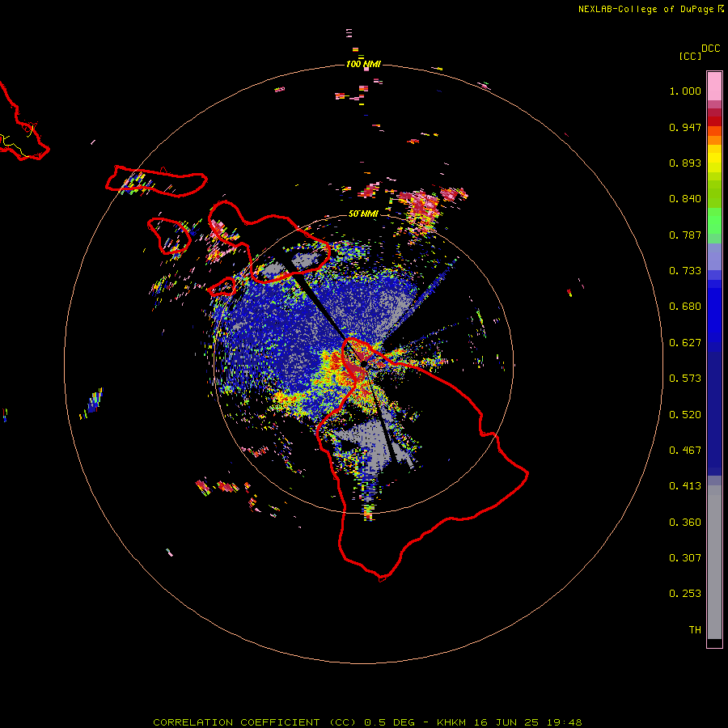Pick the bright blue band beside 0.680
Viewport: 728px width, 728px height.
(x=714, y=310)
